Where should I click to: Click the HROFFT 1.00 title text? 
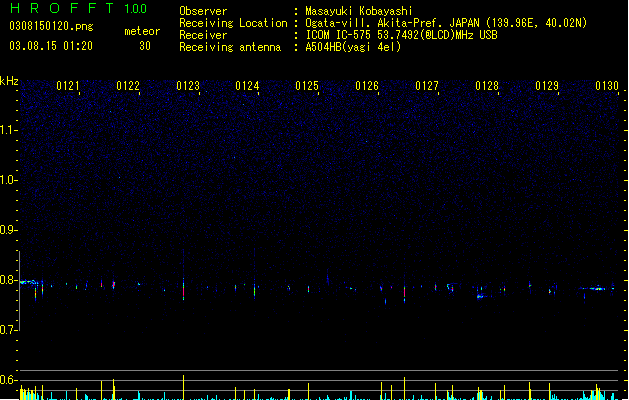tap(79, 8)
